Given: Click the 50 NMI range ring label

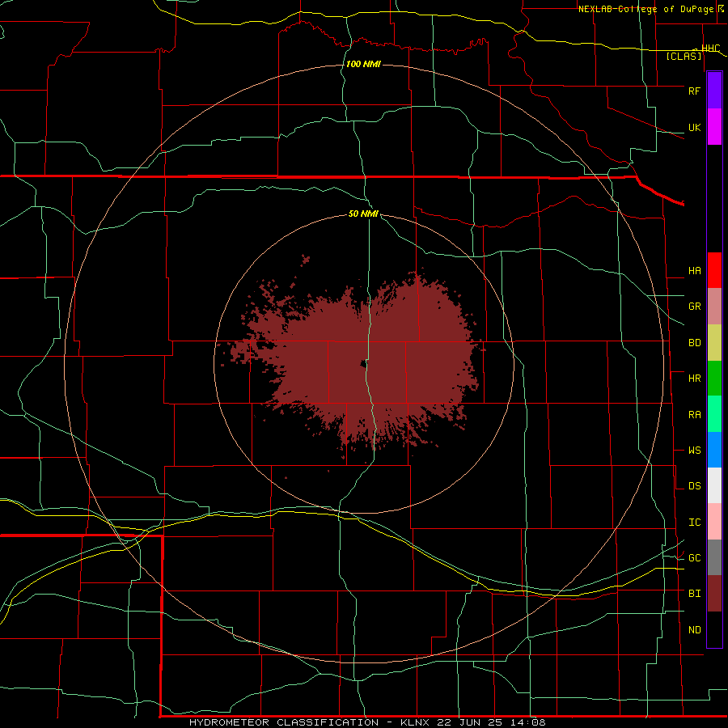Looking at the screenshot, I should coord(363,214).
